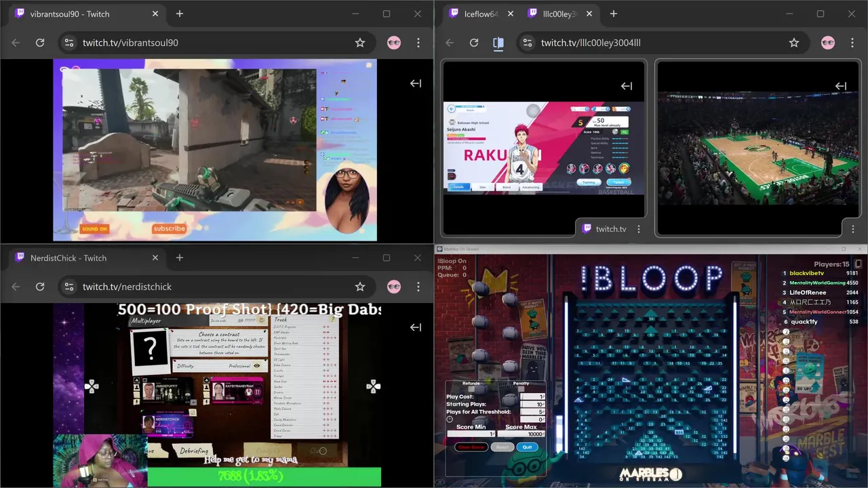This screenshot has width=868, height=488.
Task: Click the Reset button in Marbles
Action: (502, 447)
